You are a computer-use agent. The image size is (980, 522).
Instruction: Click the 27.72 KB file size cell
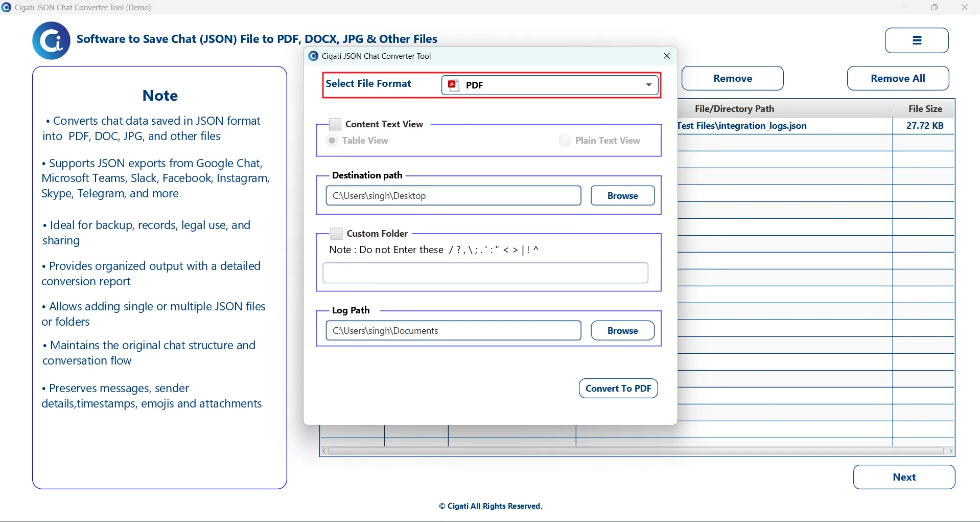coord(924,126)
